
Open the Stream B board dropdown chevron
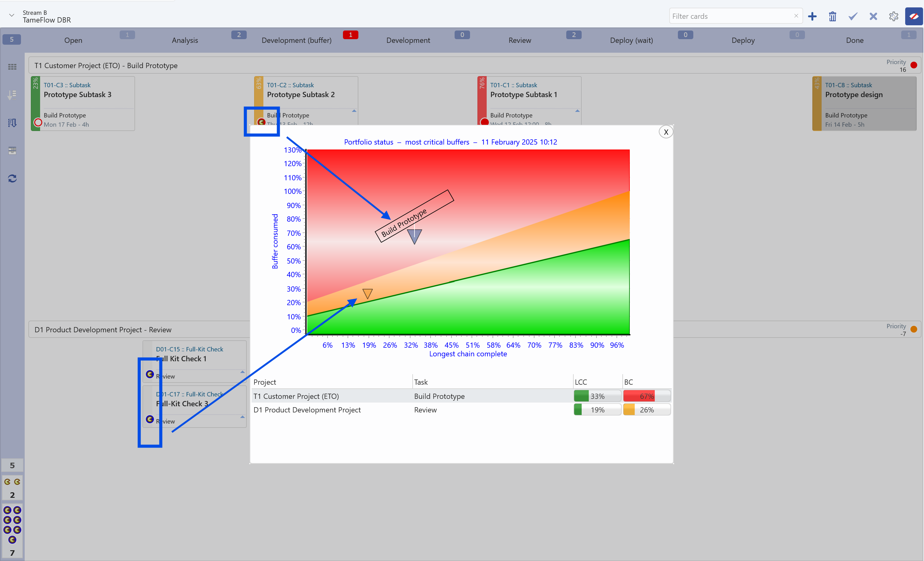[x=12, y=15]
